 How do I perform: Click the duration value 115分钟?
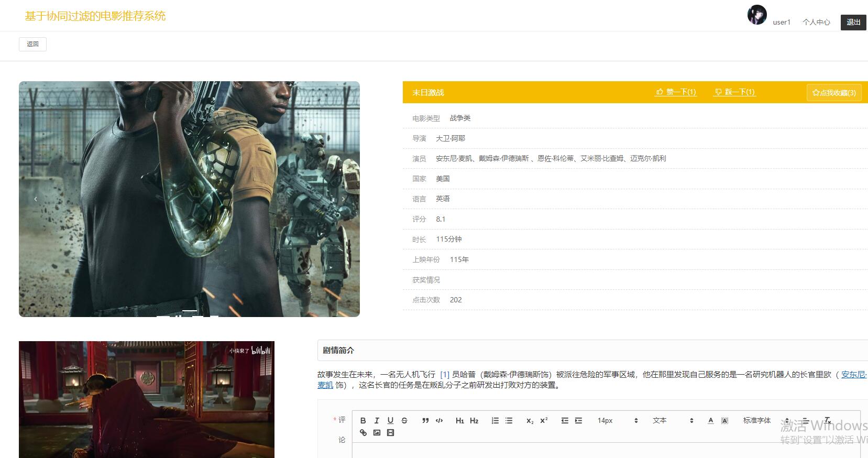(449, 239)
